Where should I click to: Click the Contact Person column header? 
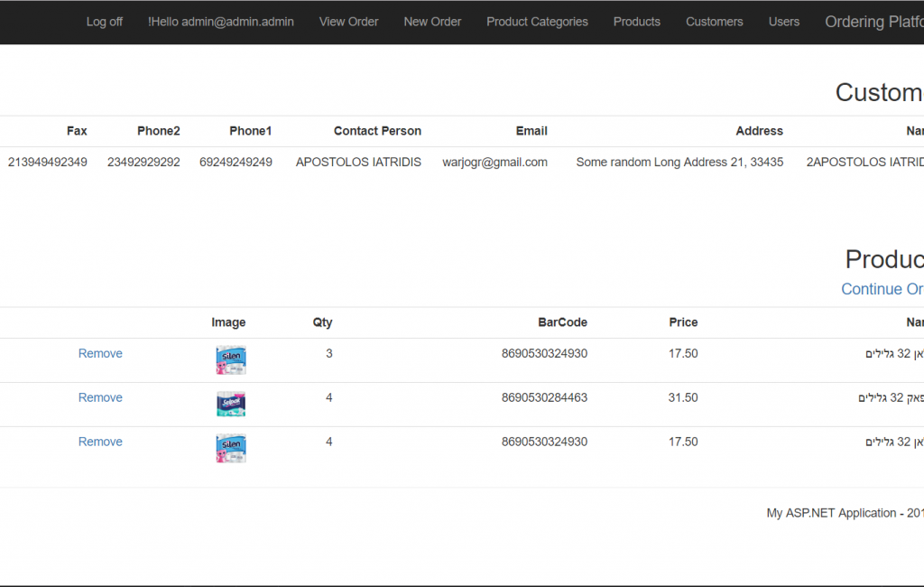[x=377, y=130]
